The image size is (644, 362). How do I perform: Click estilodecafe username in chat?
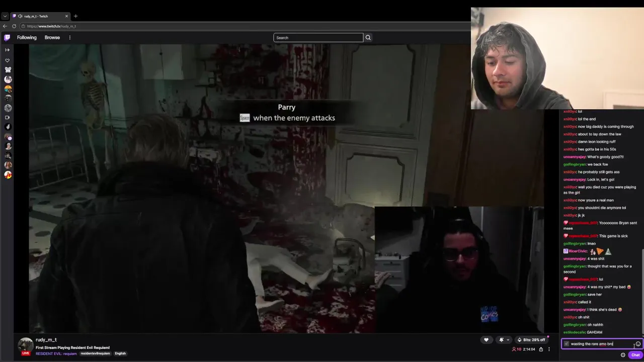tap(574, 332)
